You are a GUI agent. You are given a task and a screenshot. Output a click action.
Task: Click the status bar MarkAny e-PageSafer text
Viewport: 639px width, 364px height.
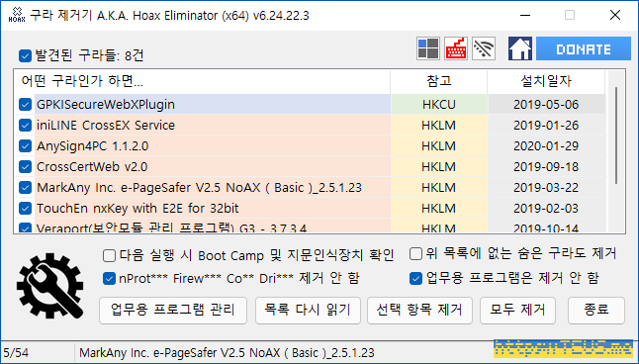(x=227, y=352)
